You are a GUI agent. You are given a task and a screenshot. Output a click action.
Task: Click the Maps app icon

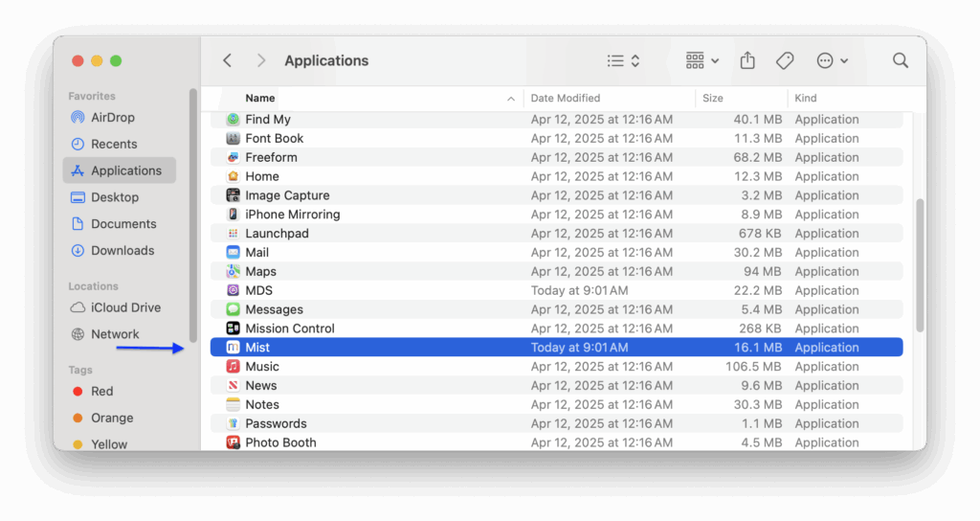[234, 271]
